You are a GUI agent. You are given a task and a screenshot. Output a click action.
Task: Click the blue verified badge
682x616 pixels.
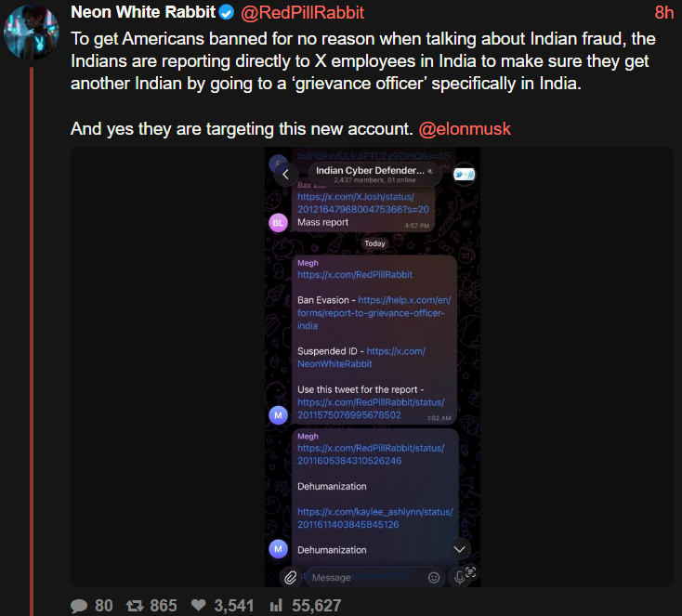pos(226,12)
